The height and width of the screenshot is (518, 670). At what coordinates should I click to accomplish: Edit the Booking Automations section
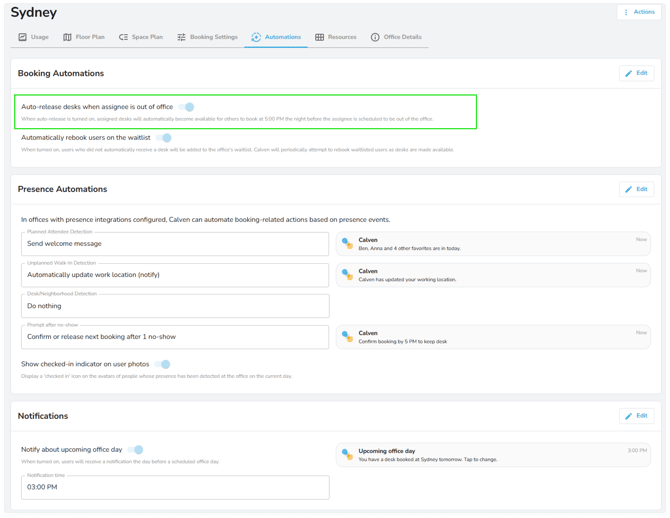[x=636, y=73]
